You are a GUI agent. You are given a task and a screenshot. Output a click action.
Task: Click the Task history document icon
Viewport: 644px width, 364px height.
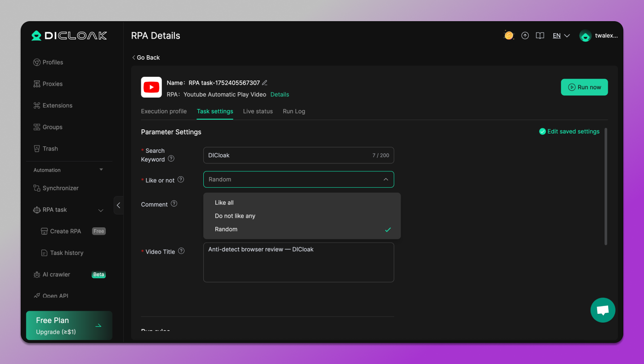(44, 253)
